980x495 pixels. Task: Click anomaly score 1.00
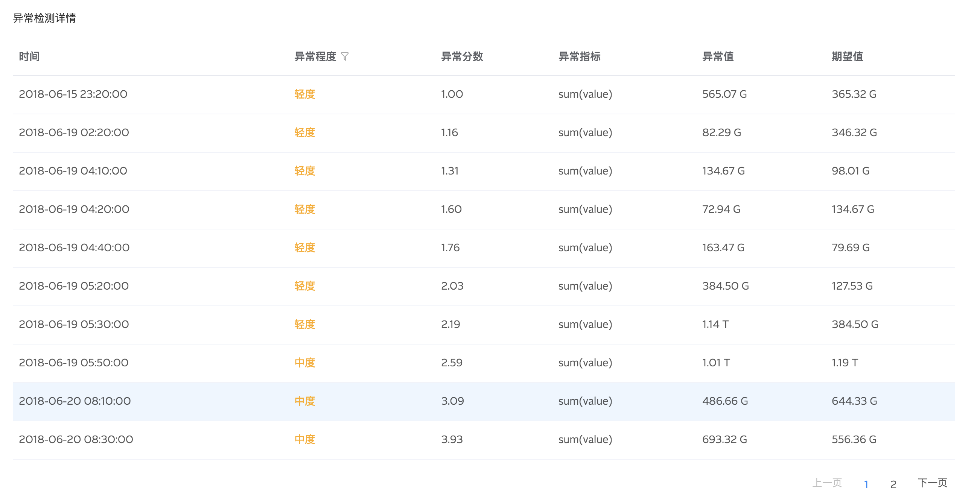(x=452, y=94)
